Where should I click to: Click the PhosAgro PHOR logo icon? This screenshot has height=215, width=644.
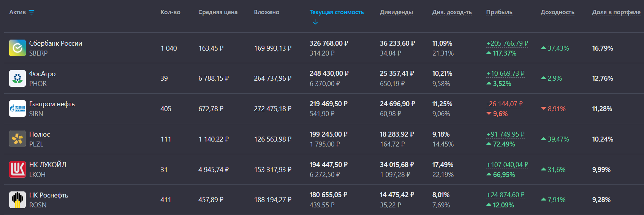[17, 78]
